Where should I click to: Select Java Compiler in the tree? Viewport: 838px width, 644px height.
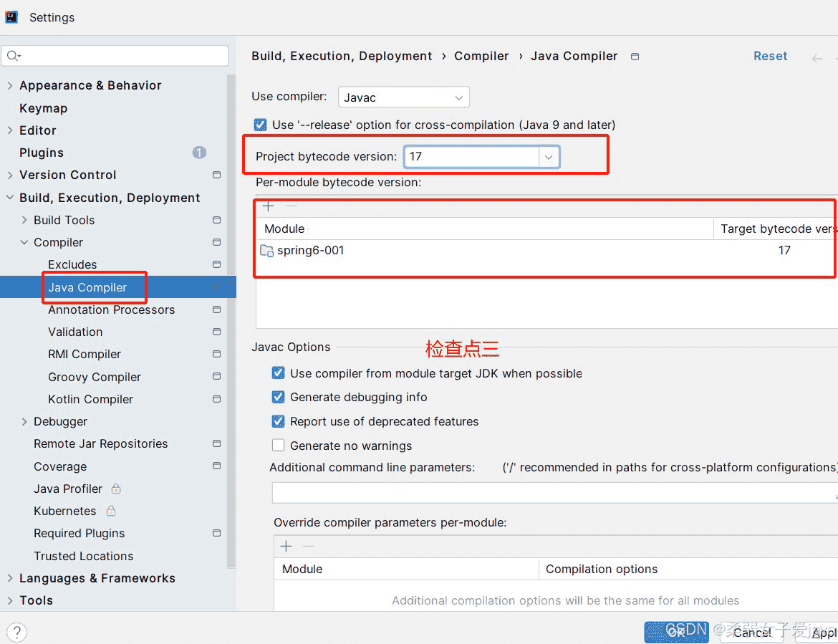tap(87, 287)
